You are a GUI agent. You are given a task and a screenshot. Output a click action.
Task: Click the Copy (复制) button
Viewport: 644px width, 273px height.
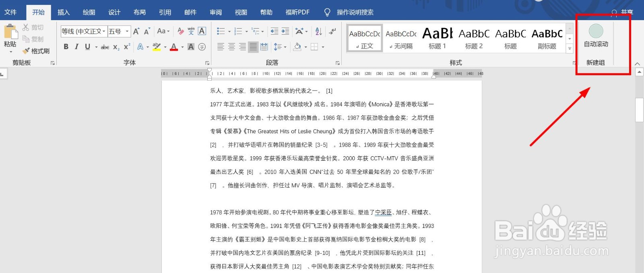pos(33,39)
